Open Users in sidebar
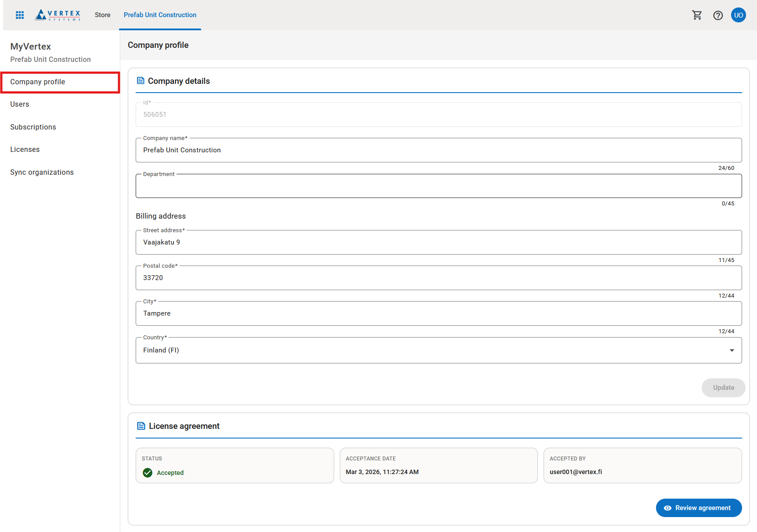 coord(60,104)
